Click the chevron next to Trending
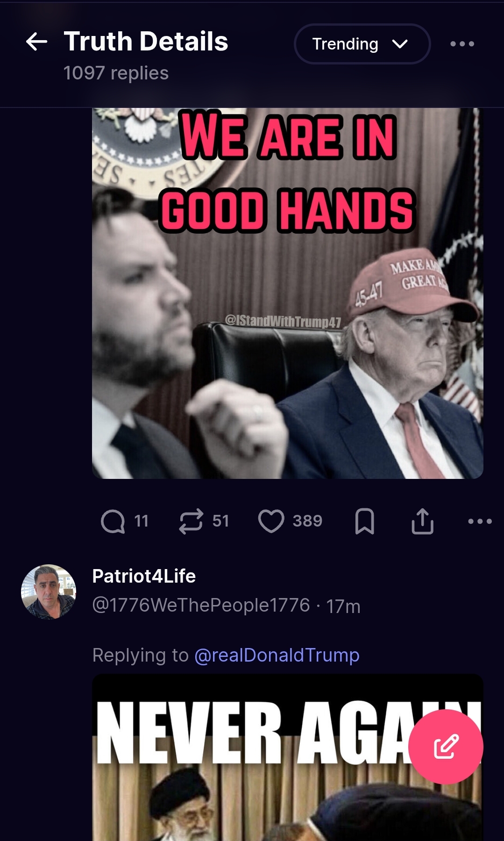The image size is (504, 841). pos(400,44)
